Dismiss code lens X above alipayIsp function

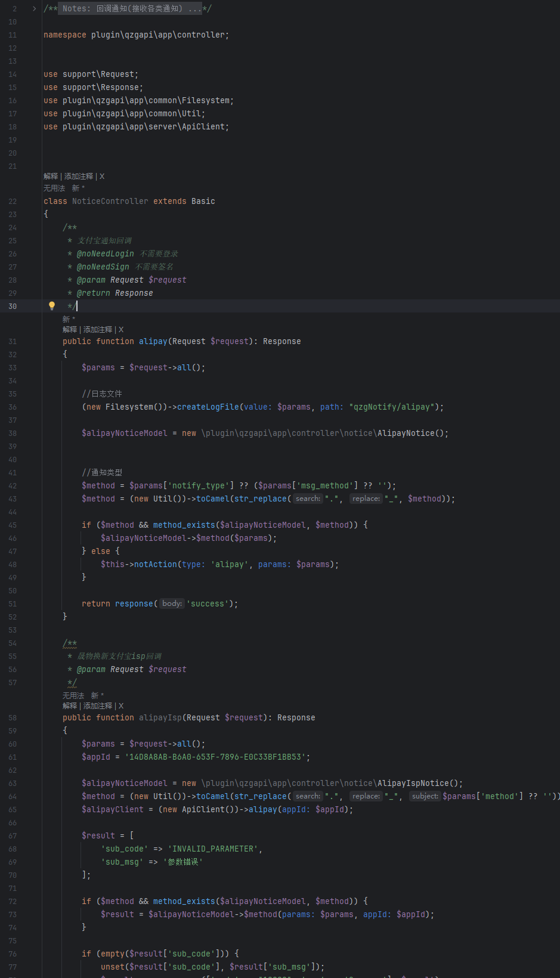[121, 706]
